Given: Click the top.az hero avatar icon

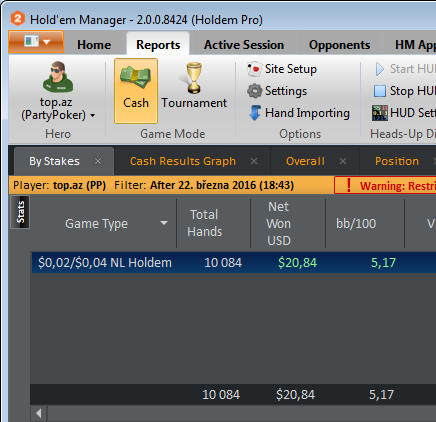Looking at the screenshot, I should point(58,77).
